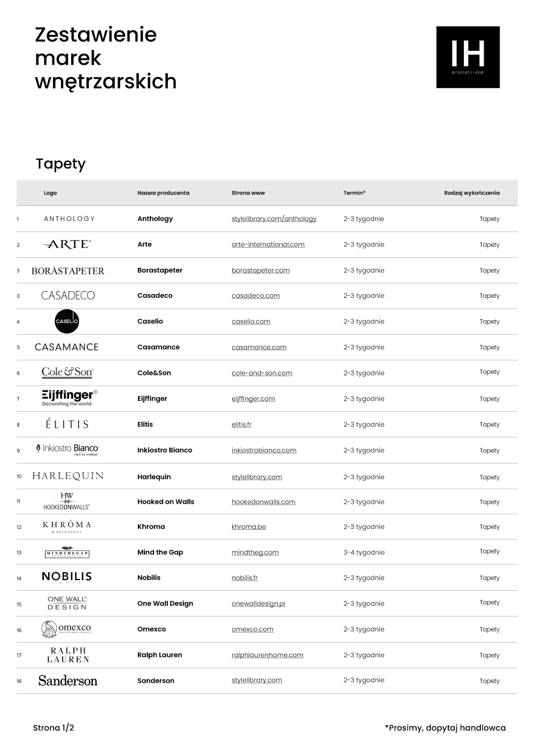The image size is (535, 756).
Task: Visit the borastapeter.com website link
Action: coord(261,271)
